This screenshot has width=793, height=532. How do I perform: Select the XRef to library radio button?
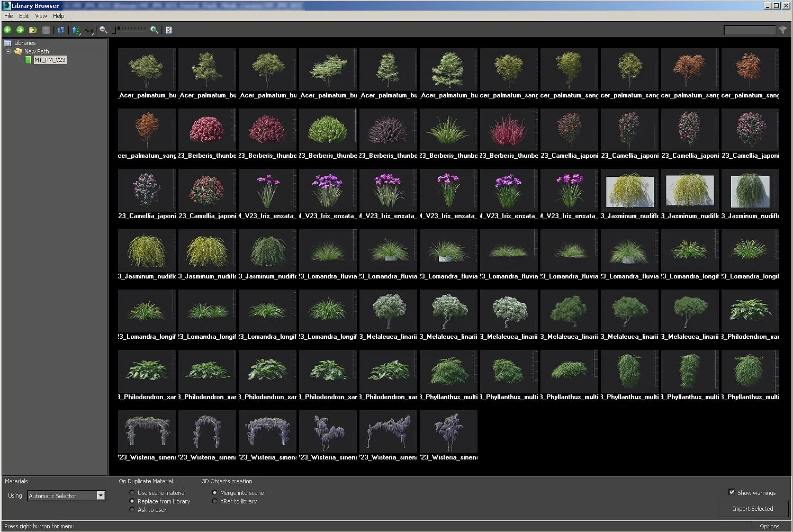click(x=215, y=501)
